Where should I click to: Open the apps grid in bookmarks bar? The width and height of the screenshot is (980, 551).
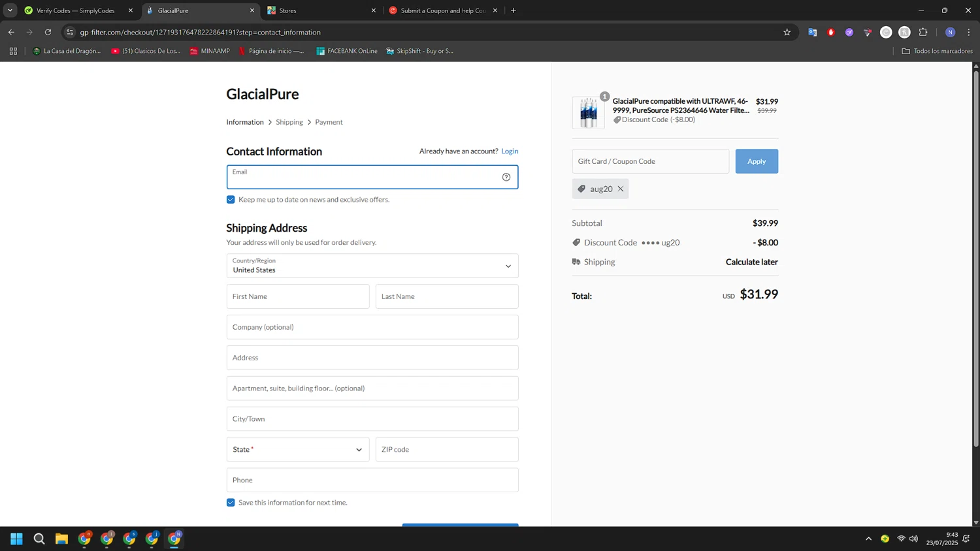(x=13, y=51)
